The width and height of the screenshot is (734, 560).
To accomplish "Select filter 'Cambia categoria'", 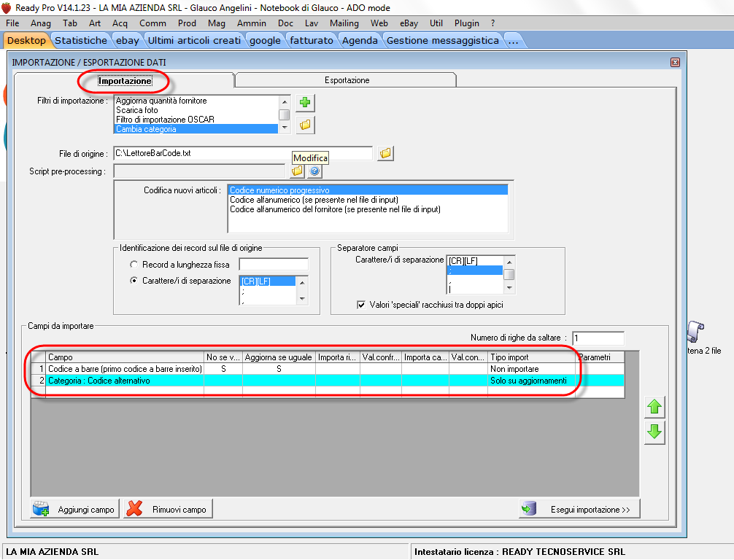I will [196, 129].
